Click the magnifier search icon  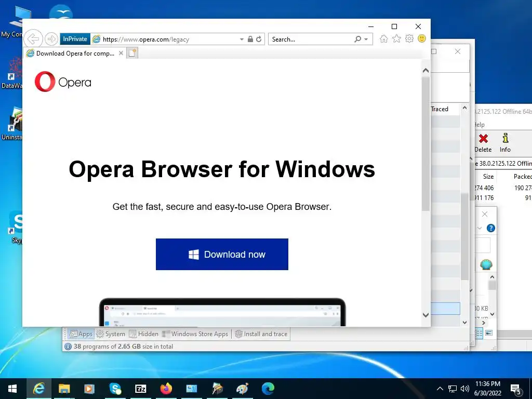point(357,39)
